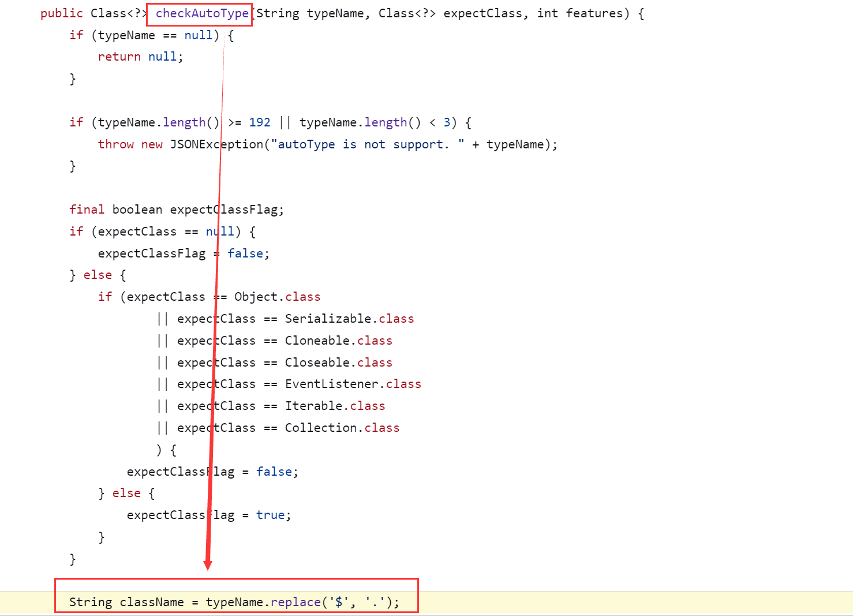
Task: Select the number 192 in the length check
Action: tap(260, 122)
